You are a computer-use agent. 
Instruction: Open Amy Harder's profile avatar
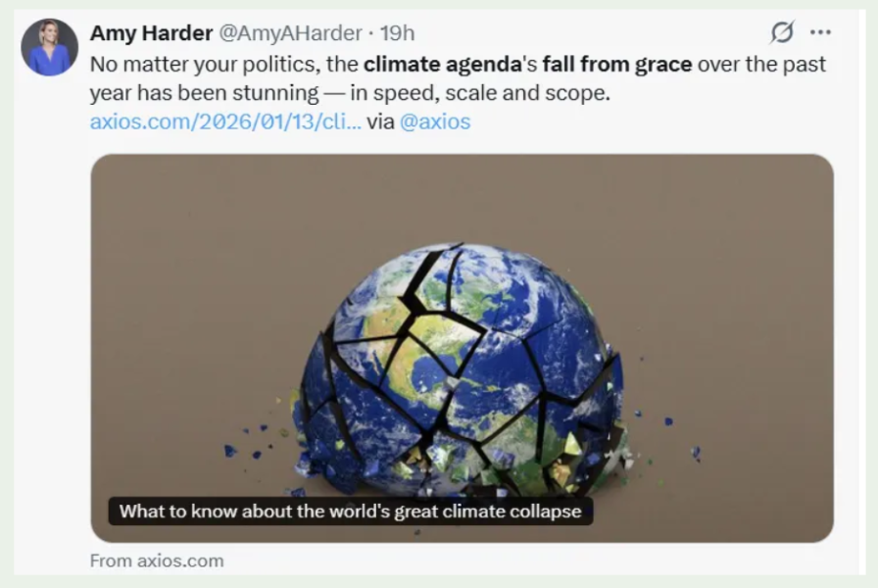49,47
